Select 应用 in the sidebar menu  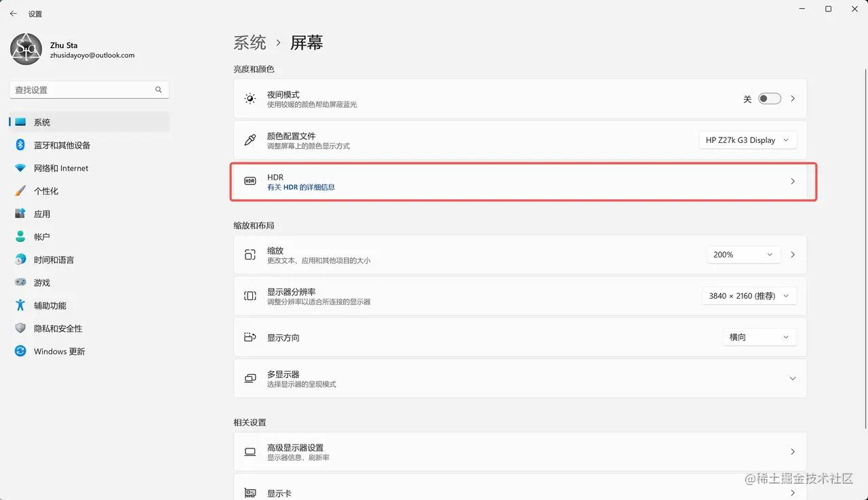tap(42, 213)
